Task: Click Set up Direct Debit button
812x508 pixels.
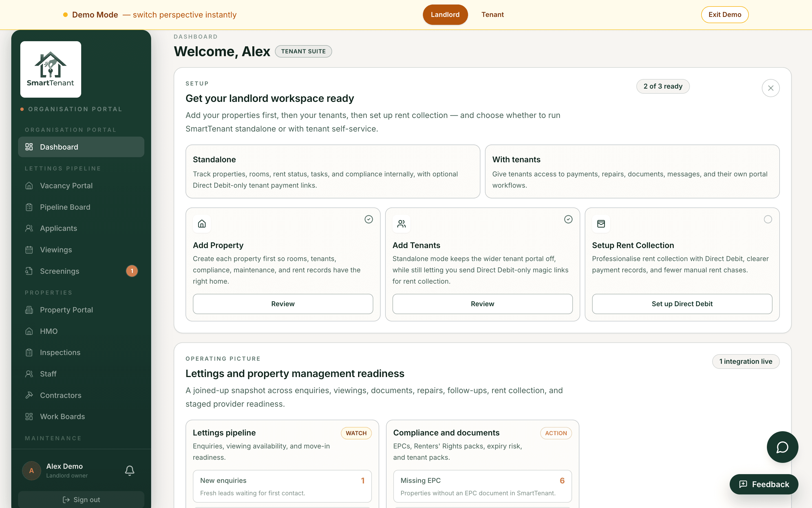Action: click(682, 304)
